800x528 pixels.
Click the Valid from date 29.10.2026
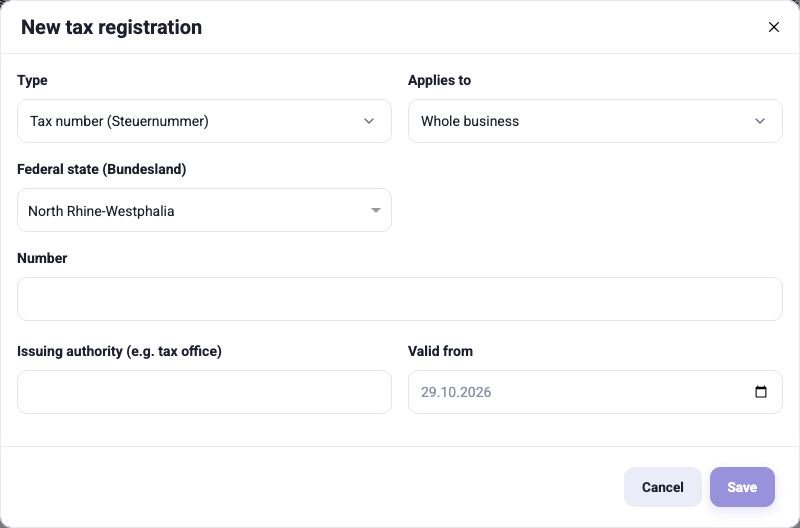456,392
